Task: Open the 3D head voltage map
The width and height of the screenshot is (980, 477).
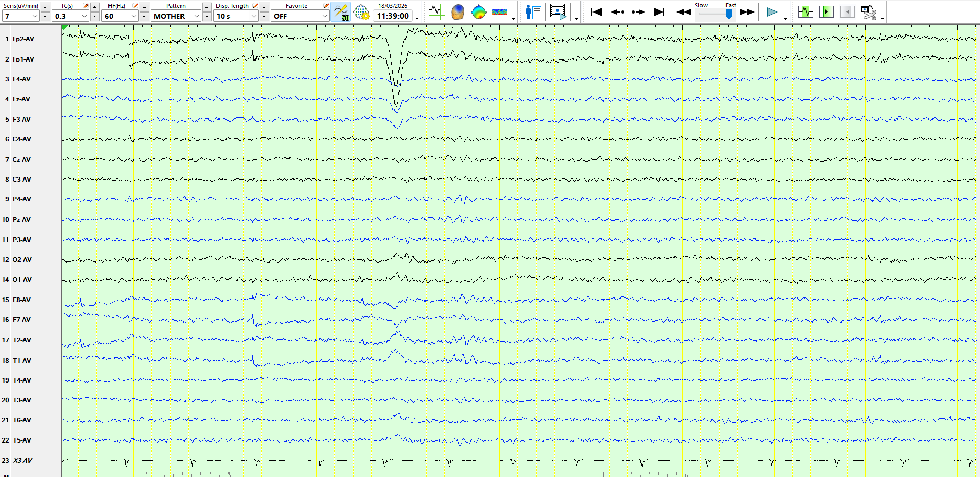Action: click(457, 12)
